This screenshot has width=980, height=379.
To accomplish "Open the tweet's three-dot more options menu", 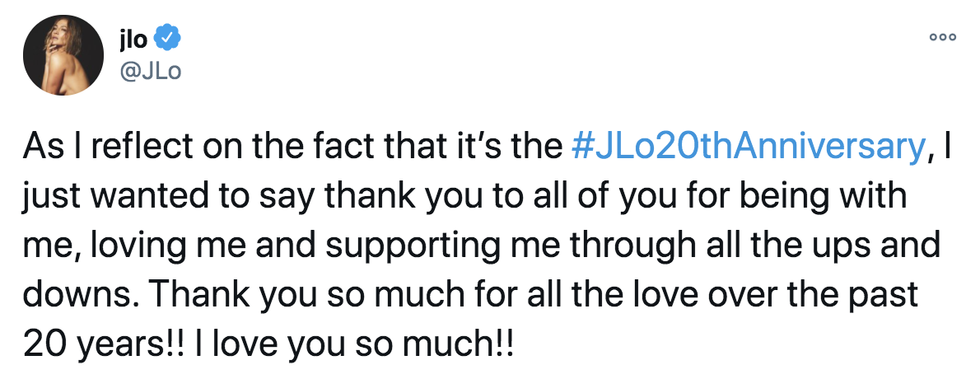I will (x=942, y=37).
